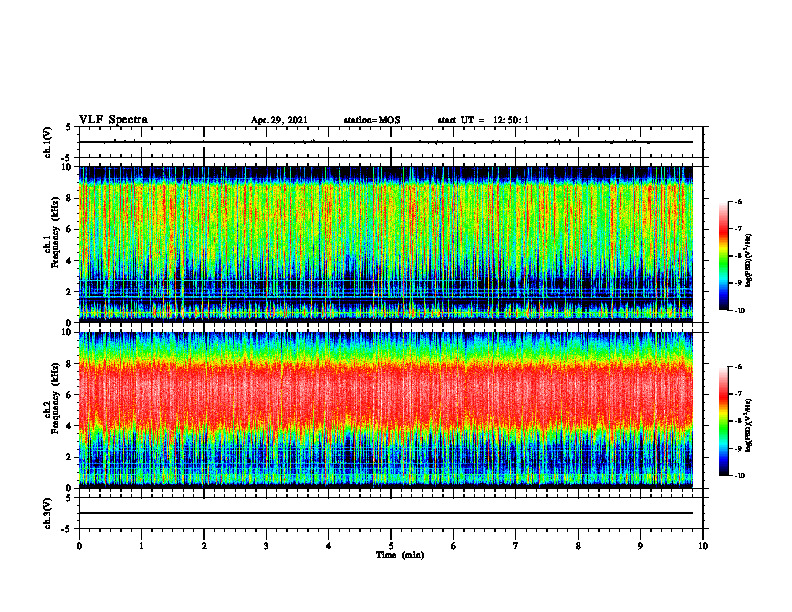The height and width of the screenshot is (612, 792).
Task: Click the time axis tick label "3"
Action: pos(266,546)
